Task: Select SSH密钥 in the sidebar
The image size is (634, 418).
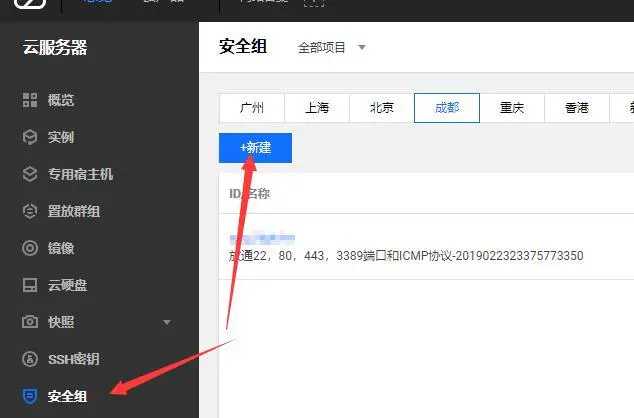Action: (74, 359)
